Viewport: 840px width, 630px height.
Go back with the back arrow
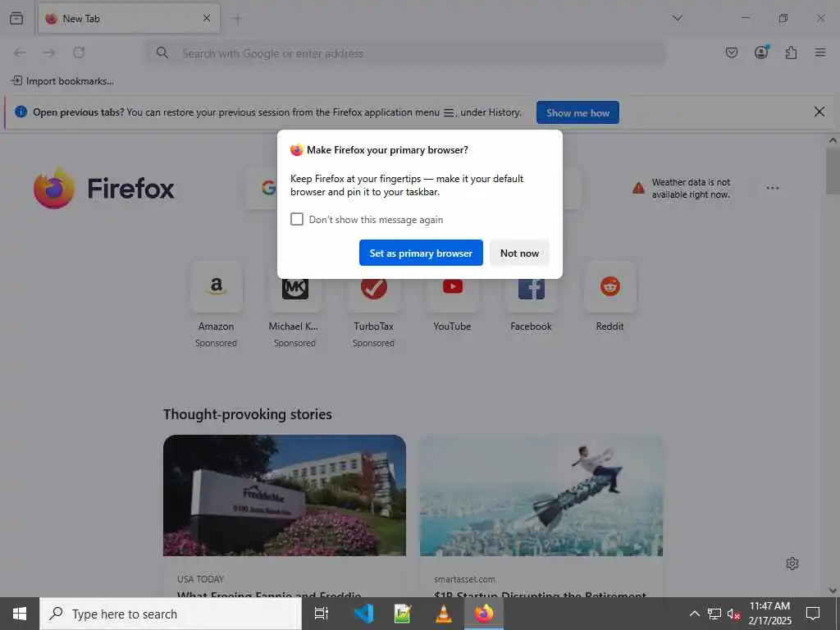tap(20, 52)
